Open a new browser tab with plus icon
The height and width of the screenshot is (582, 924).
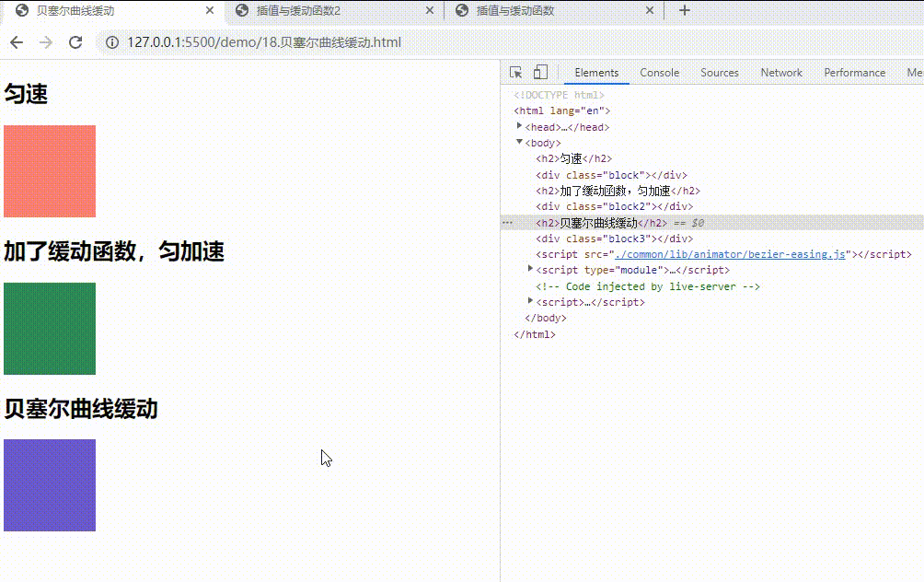point(684,10)
